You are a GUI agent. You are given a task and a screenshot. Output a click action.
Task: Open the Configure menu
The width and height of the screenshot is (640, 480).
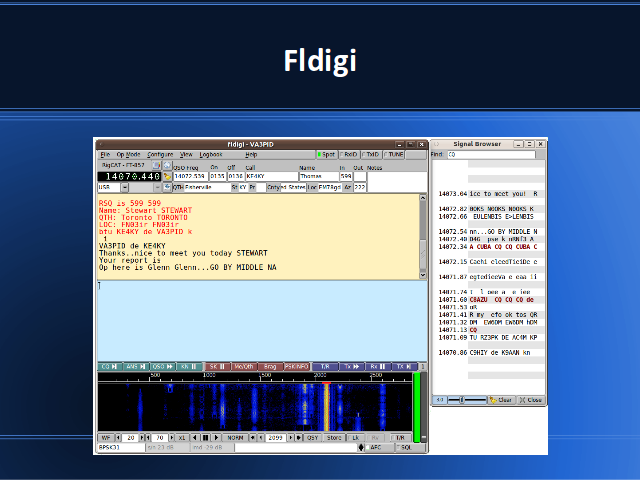pyautogui.click(x=160, y=155)
